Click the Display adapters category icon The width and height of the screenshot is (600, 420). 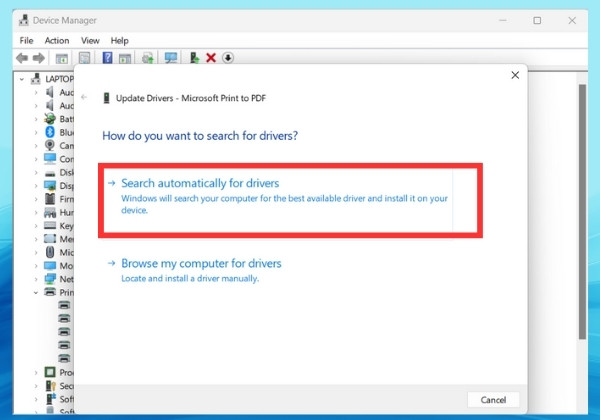coord(50,186)
